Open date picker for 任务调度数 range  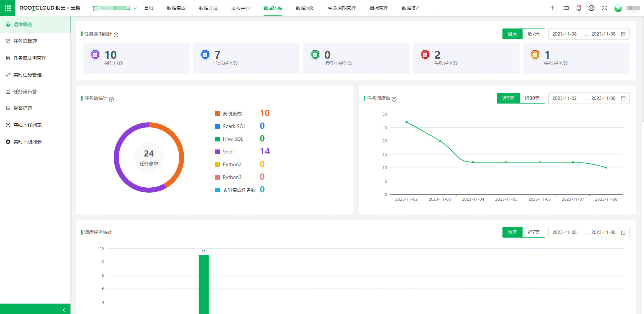pos(623,98)
